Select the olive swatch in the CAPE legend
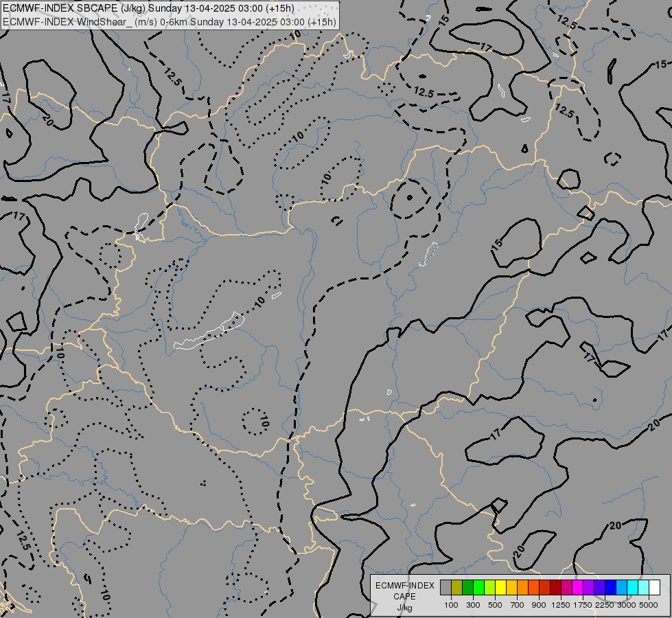This screenshot has width=672, height=618. point(457,587)
